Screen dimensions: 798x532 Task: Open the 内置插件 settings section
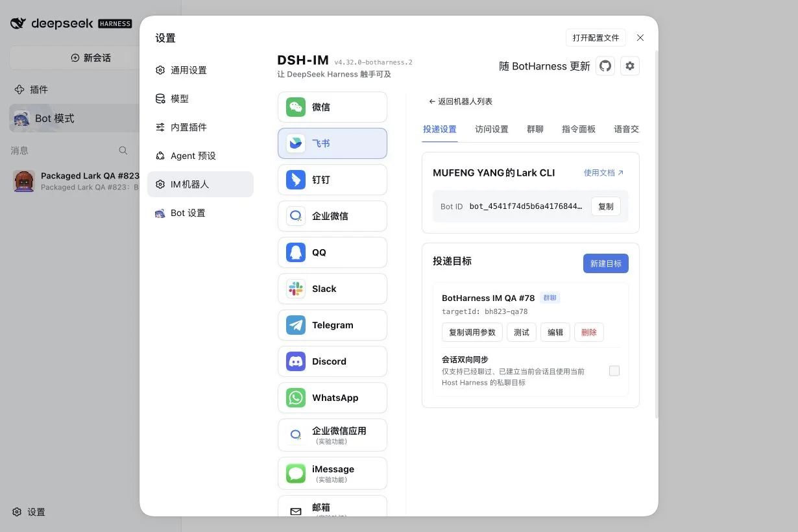tap(200, 127)
